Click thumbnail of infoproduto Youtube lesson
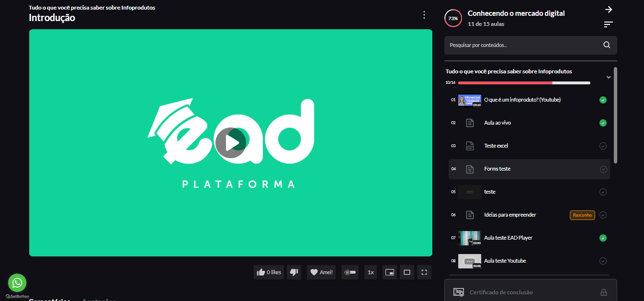 (470, 100)
